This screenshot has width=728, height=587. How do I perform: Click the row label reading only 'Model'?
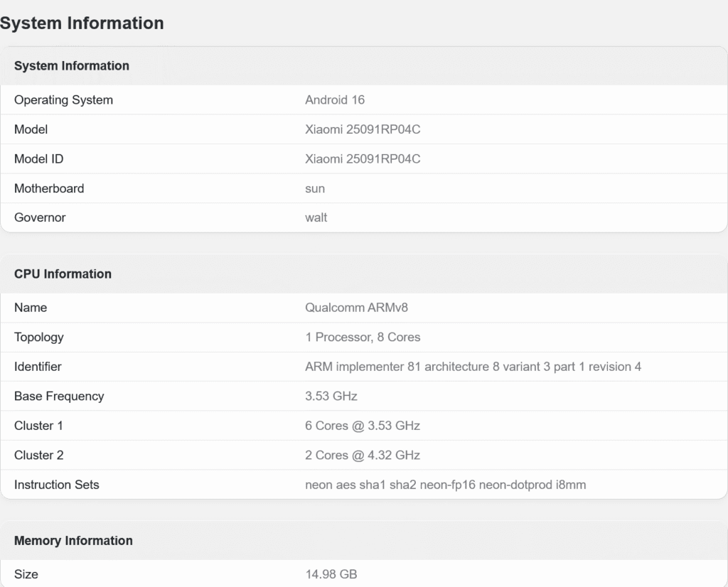31,129
